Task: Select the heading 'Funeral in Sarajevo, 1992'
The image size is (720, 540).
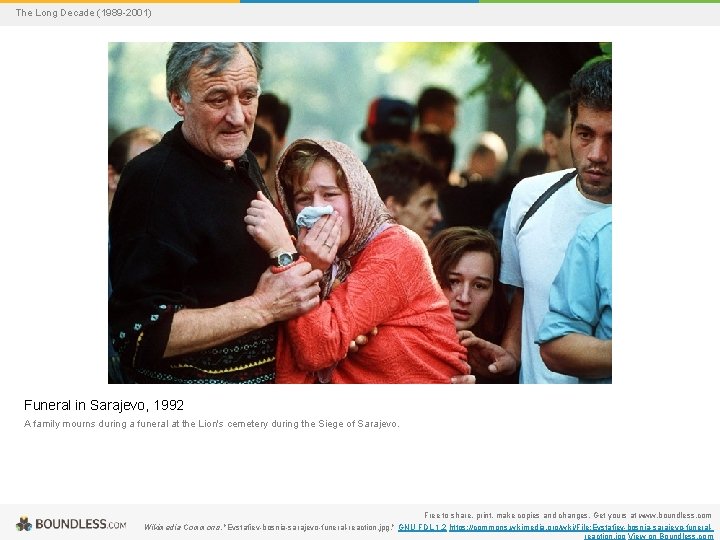Action: click(104, 405)
